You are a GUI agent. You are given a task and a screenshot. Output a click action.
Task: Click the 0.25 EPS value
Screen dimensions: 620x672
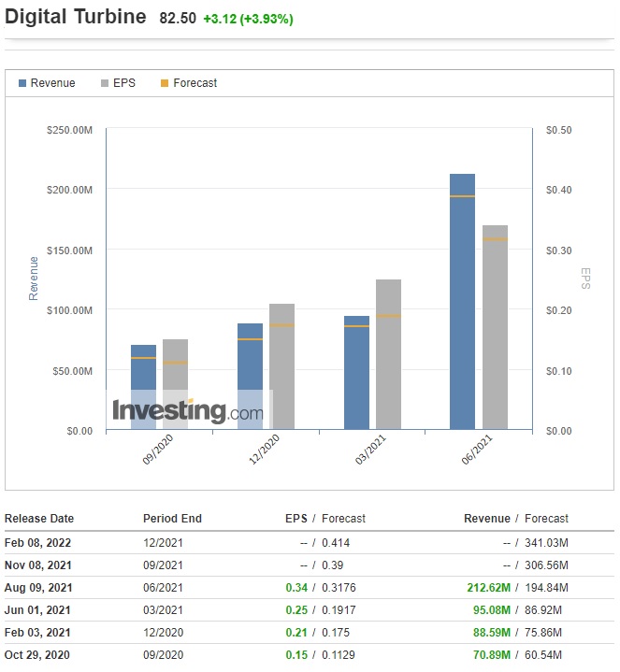[x=296, y=610]
